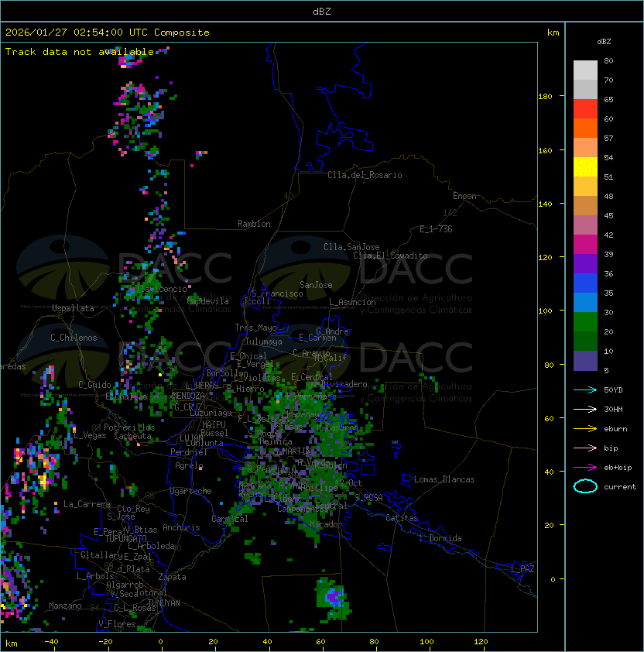Click the Lomas_Blancas location label

click(x=444, y=479)
